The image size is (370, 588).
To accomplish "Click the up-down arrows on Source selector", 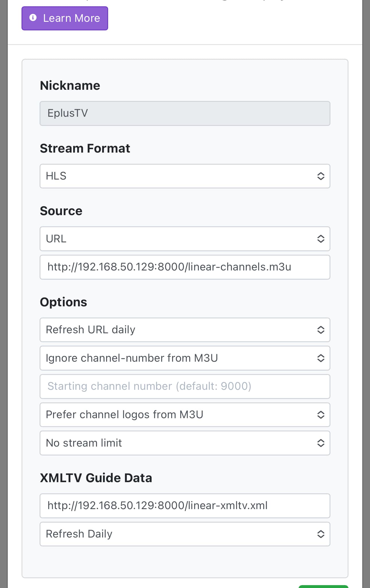I will [321, 239].
